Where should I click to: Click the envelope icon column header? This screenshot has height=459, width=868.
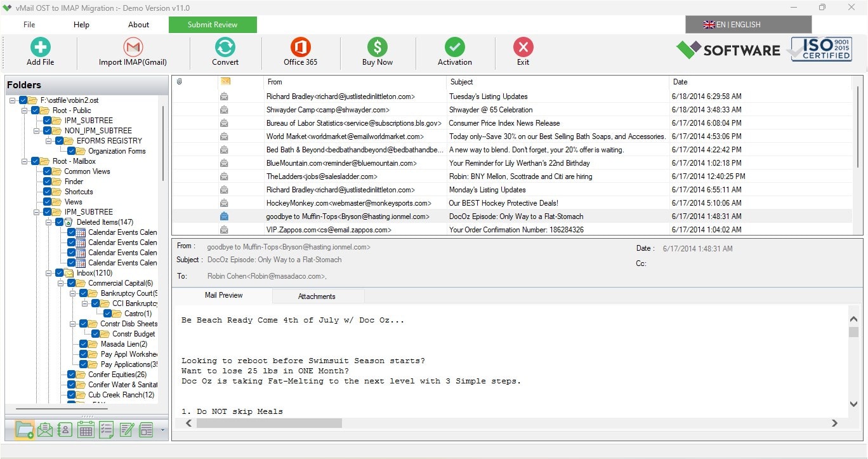point(225,82)
